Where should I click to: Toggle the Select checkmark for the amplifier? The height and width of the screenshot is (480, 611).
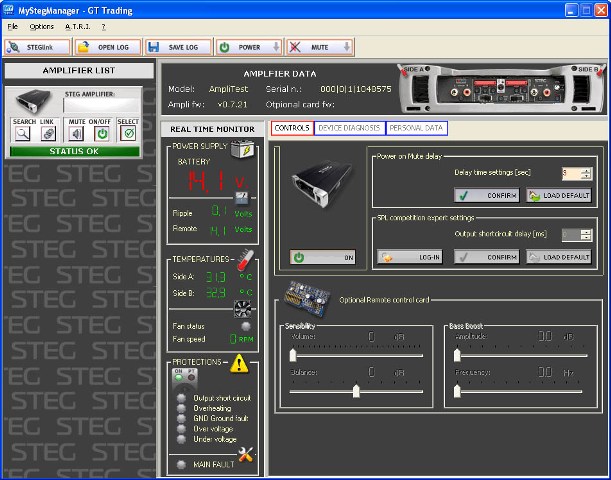pos(128,134)
